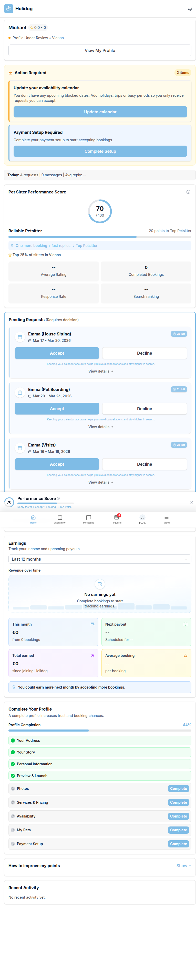The height and width of the screenshot is (980, 196).
Task: Open Profile tab in bottom navigation
Action: (142, 520)
